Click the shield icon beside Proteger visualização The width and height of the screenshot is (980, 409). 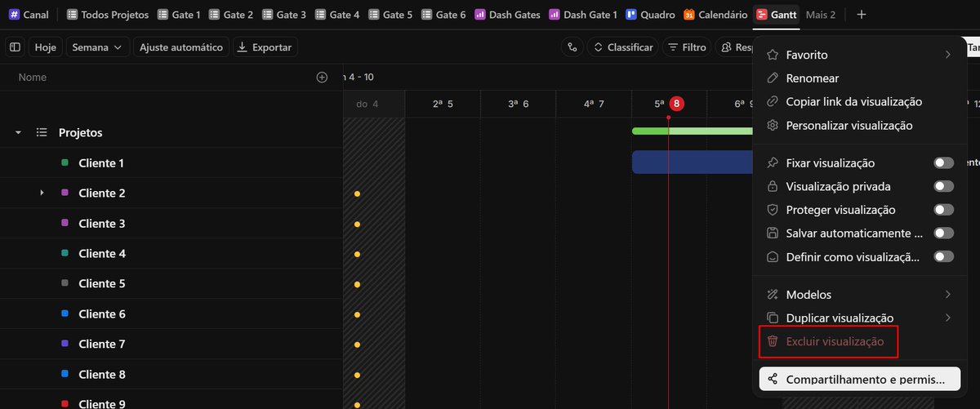(773, 210)
